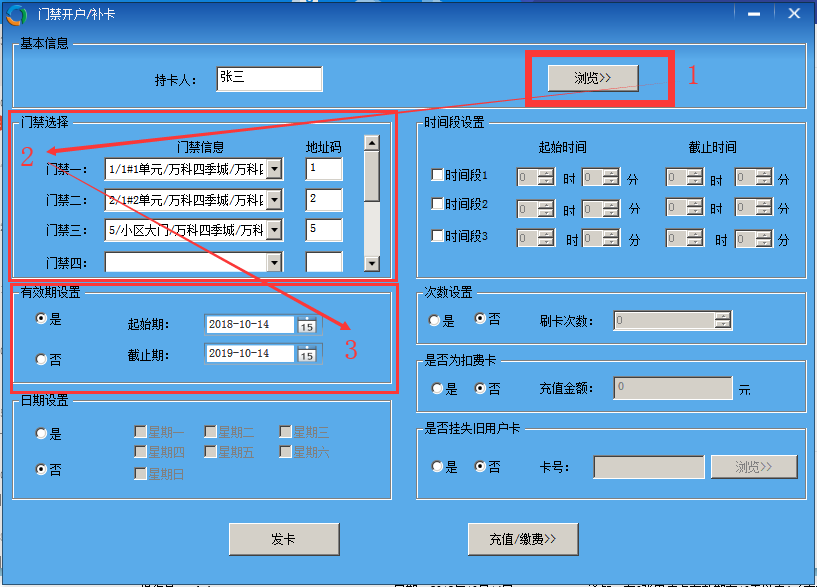The image size is (817, 587).
Task: Select 是 radio under 日期设置
Action: click(x=41, y=434)
